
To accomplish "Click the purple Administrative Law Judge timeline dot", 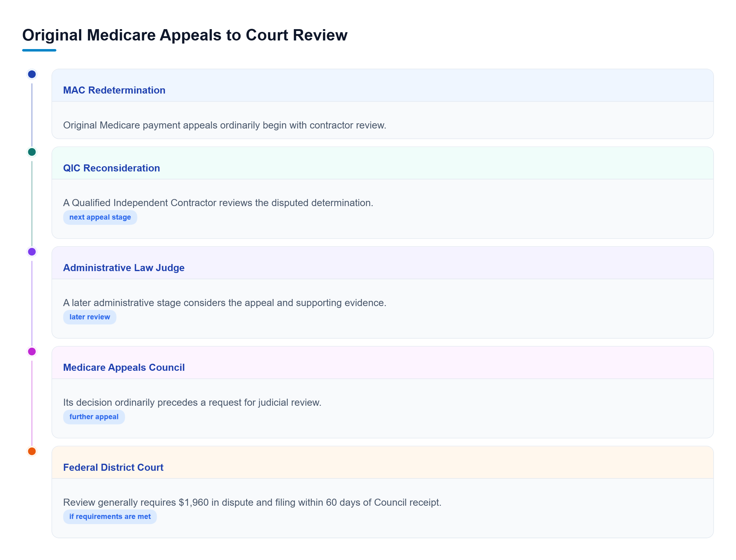I will (32, 252).
